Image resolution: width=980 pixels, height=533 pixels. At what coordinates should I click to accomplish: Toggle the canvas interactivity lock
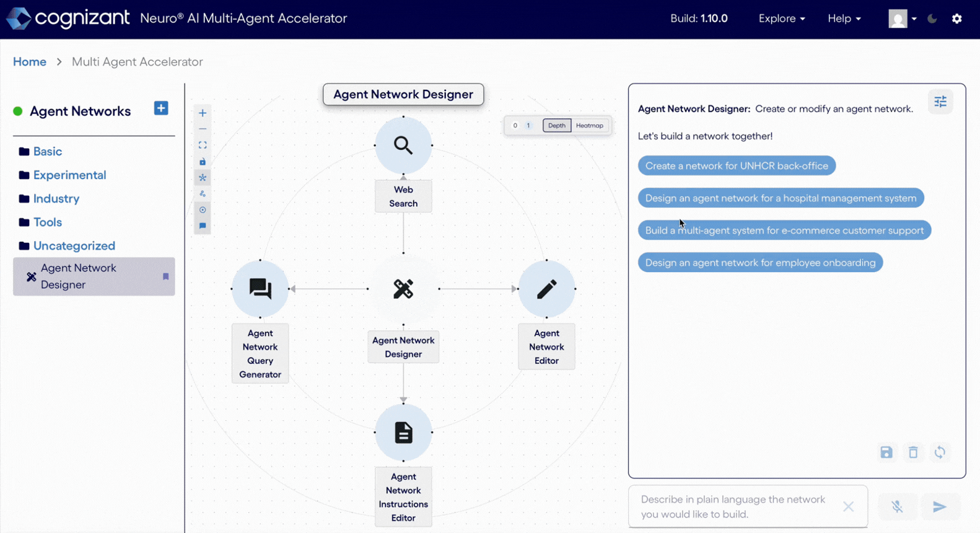(x=203, y=162)
